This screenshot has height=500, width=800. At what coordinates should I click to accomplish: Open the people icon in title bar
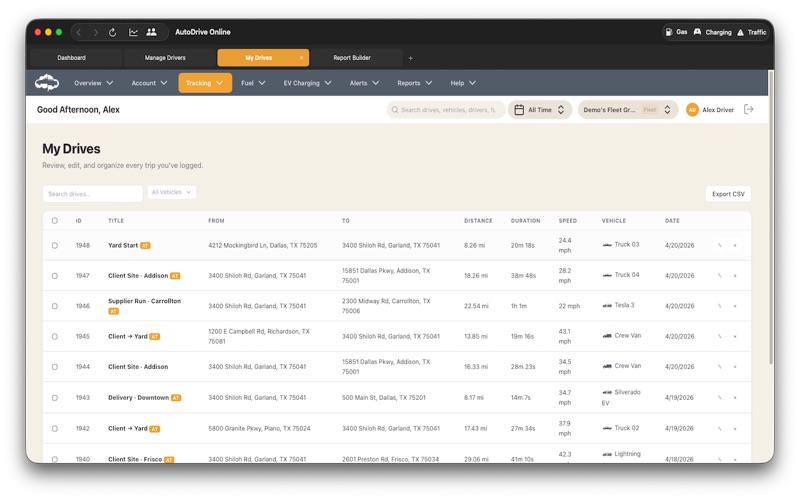click(x=152, y=32)
